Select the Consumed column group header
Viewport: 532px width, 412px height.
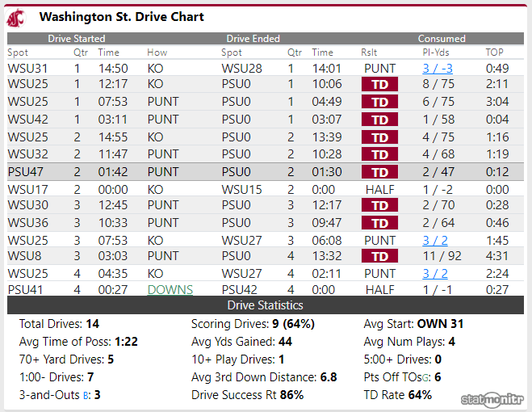click(442, 39)
